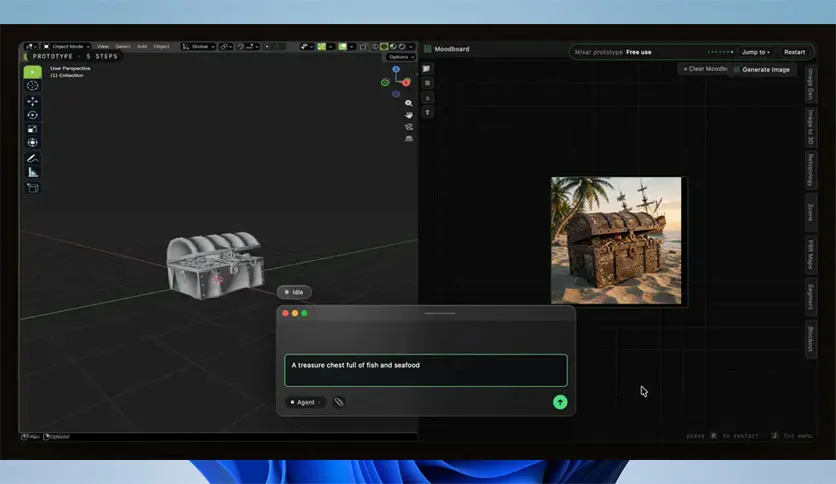
Task: Click the treasure chest prompt text field
Action: point(426,370)
